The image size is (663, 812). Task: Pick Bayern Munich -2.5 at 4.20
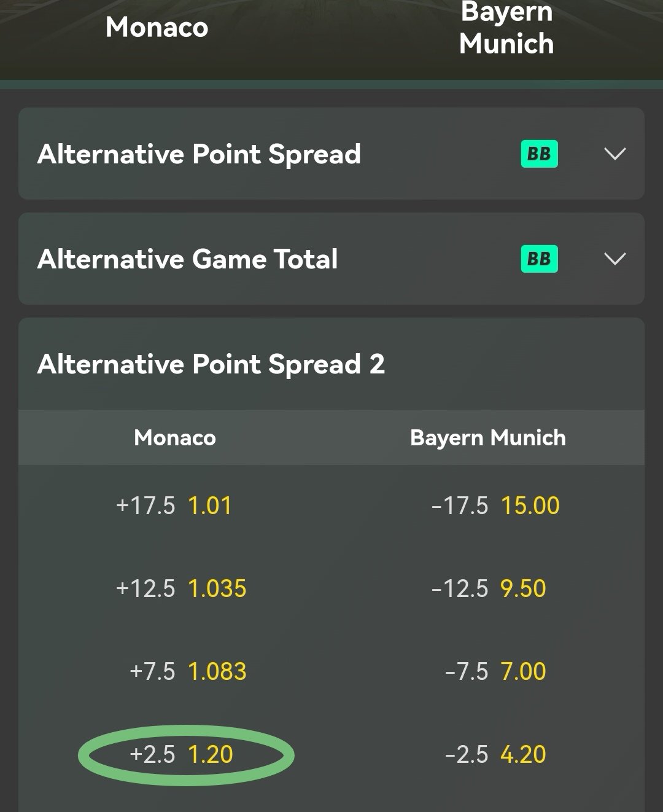pos(495,754)
